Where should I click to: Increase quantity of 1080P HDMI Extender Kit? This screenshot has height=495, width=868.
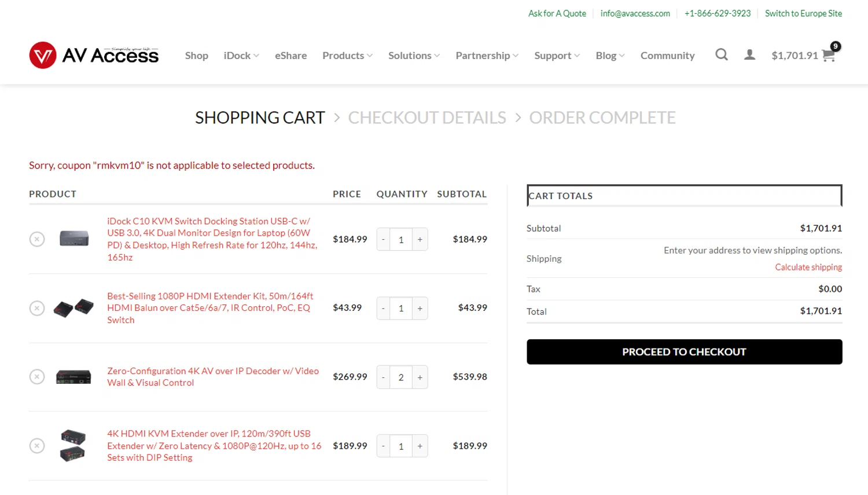pos(420,308)
